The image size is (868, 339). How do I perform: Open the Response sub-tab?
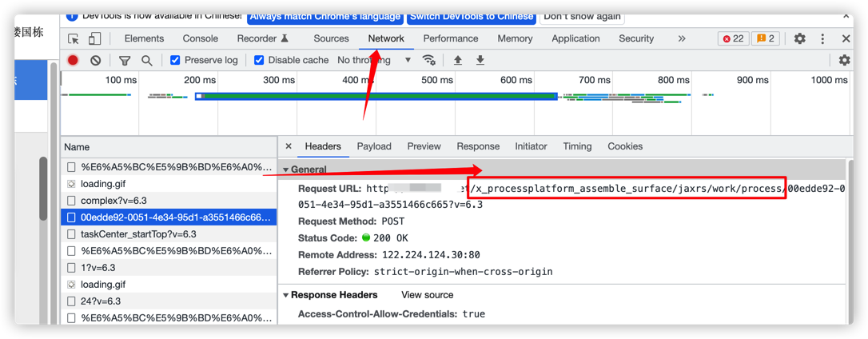(x=478, y=146)
